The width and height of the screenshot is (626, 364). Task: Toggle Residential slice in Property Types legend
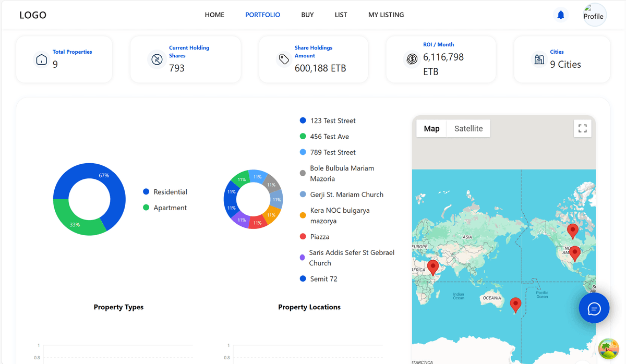pyautogui.click(x=165, y=192)
